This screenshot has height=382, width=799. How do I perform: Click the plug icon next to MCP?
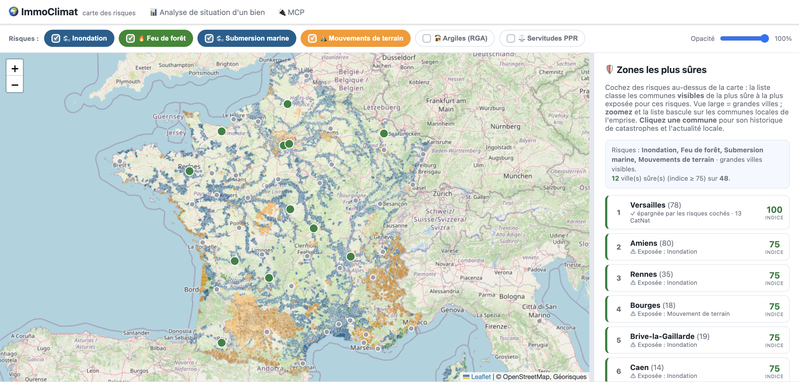click(282, 12)
